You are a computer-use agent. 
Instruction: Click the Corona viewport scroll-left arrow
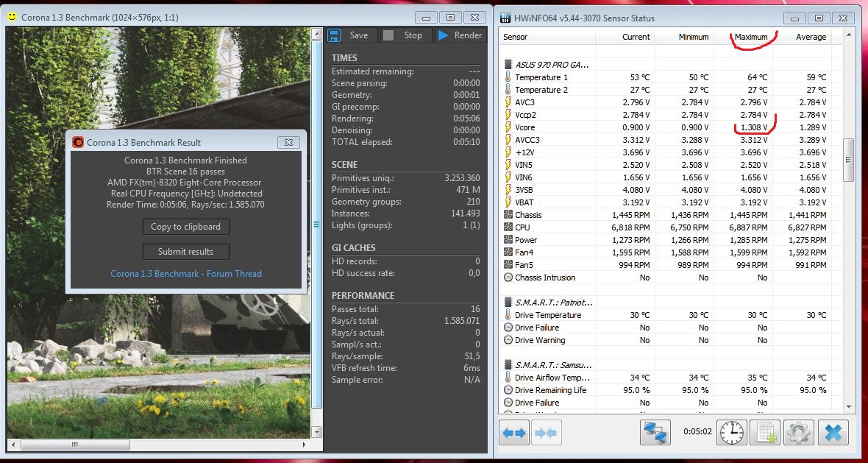tap(13, 445)
